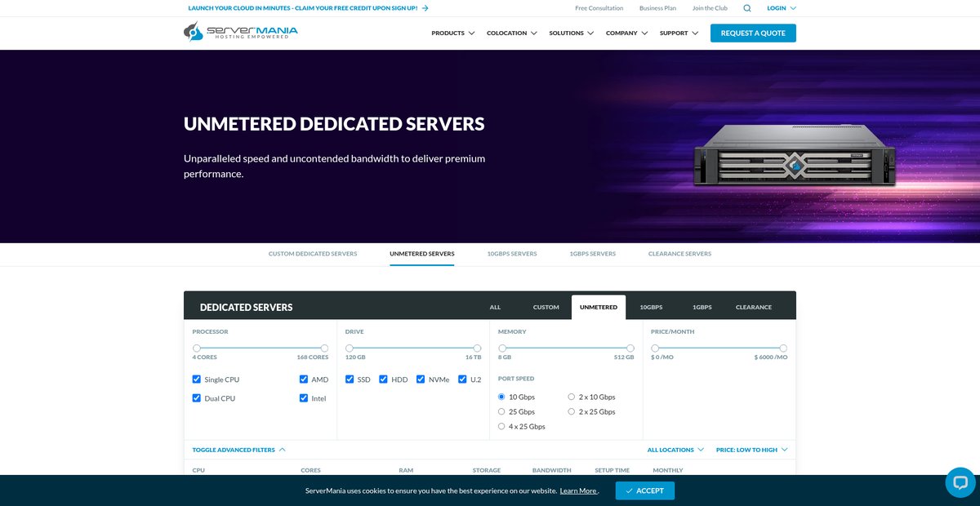980x506 pixels.
Task: Click the ServerMania logo
Action: pos(241,32)
